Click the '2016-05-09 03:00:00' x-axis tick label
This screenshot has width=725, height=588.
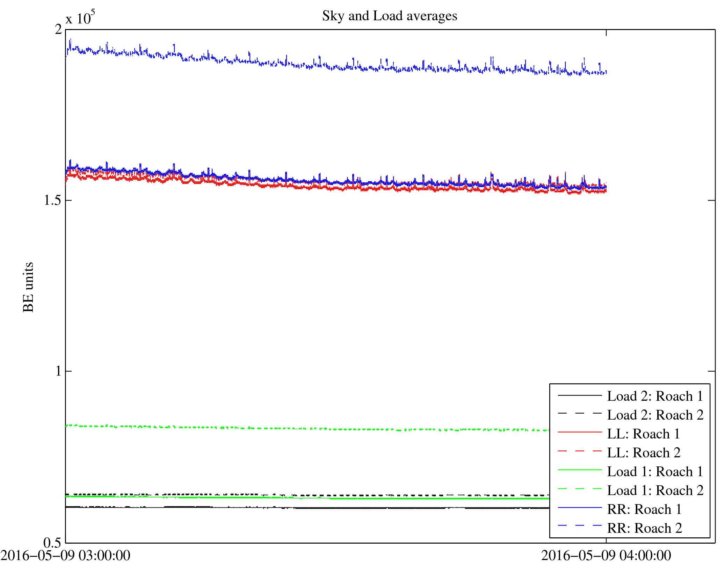(x=65, y=556)
